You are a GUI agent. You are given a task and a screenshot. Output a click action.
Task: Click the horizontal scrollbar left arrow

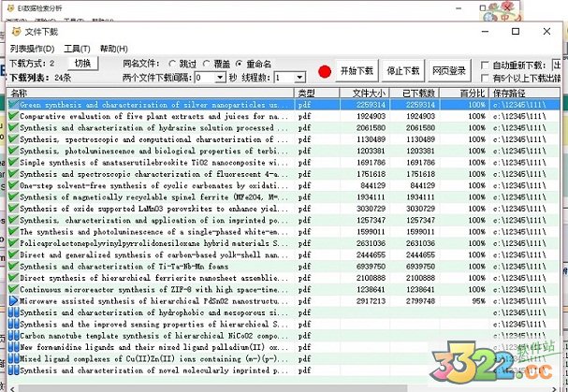tap(13, 388)
